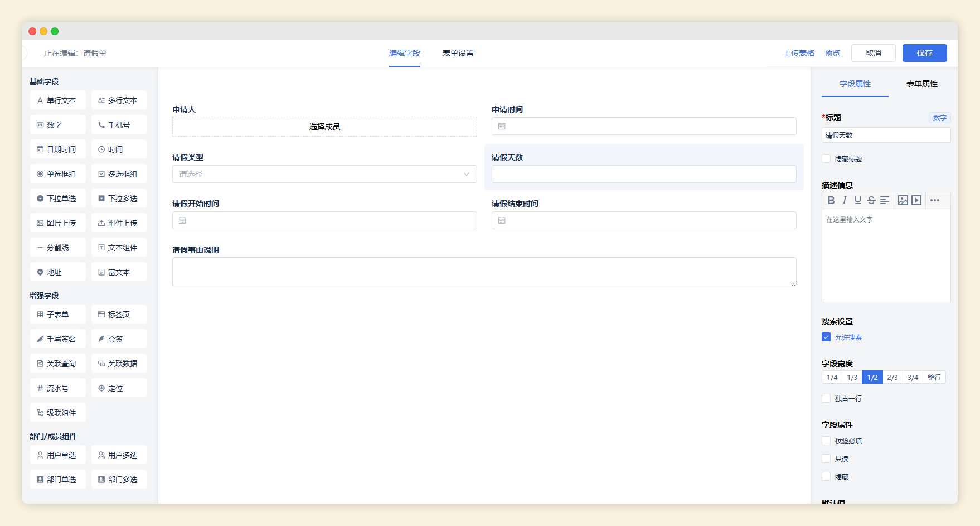980x526 pixels.
Task: Add a 部门多选 component
Action: [119, 480]
